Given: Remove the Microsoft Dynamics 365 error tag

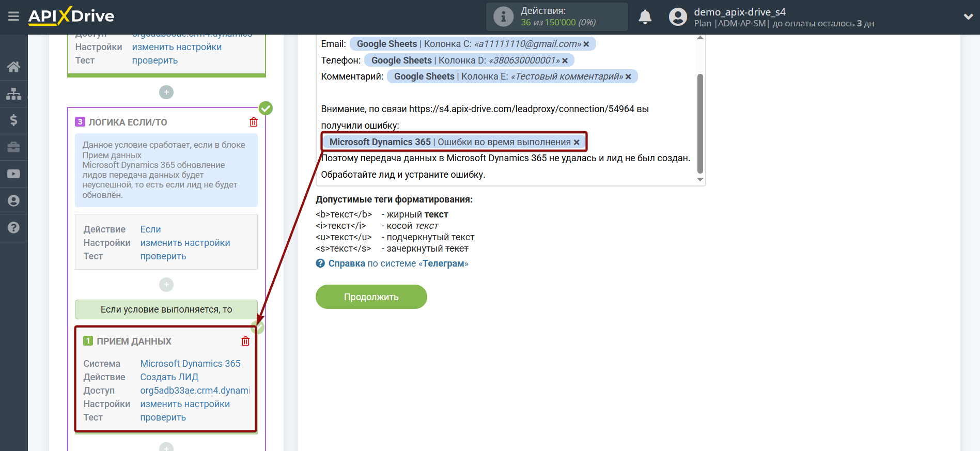Looking at the screenshot, I should [577, 143].
